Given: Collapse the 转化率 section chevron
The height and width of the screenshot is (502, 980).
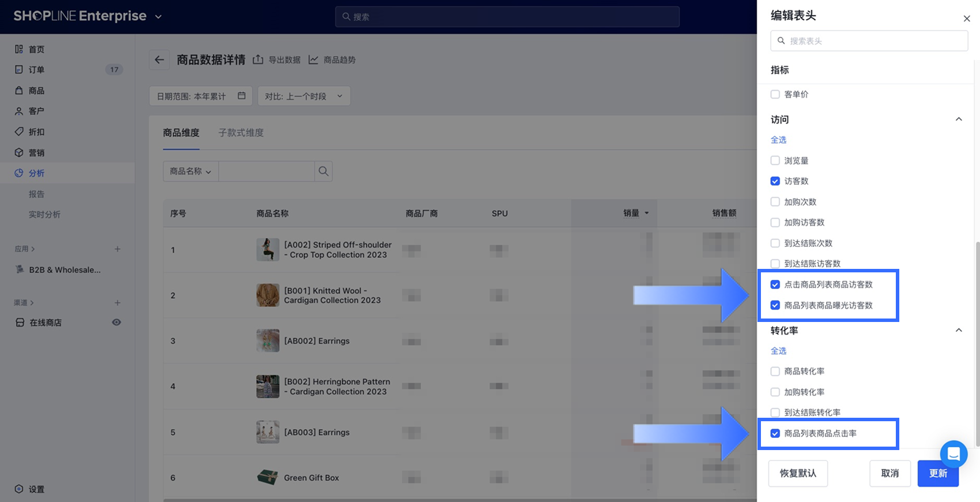Looking at the screenshot, I should tap(959, 330).
